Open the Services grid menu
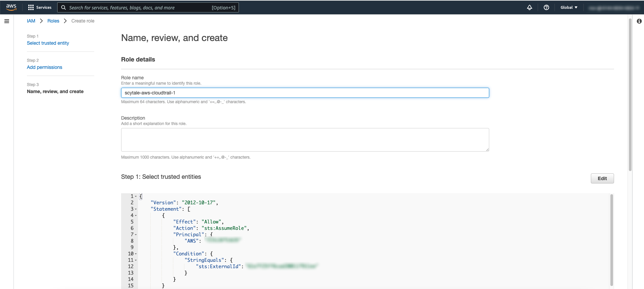644x289 pixels. [x=31, y=7]
